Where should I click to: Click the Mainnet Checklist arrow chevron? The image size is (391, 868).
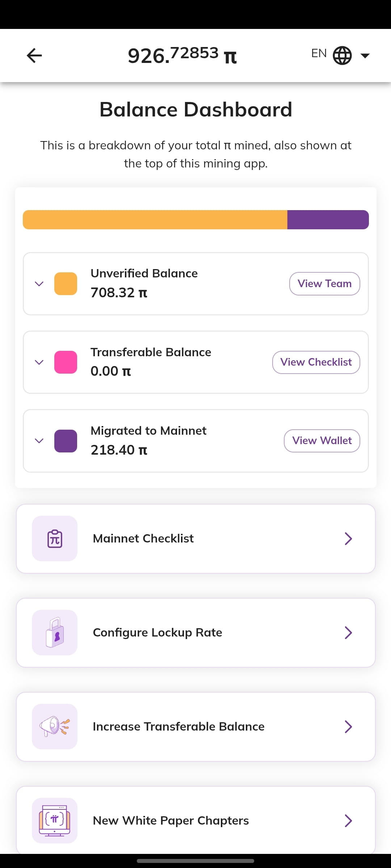[x=348, y=539]
